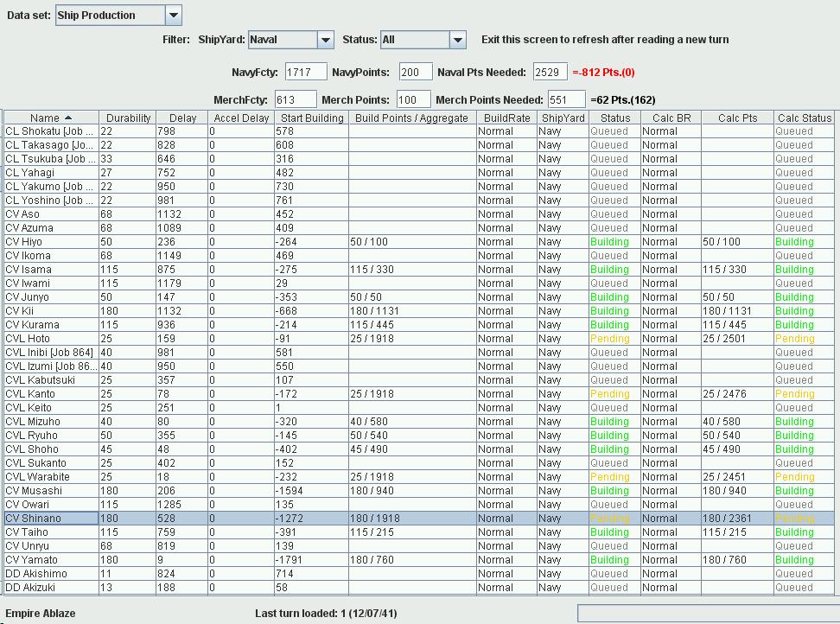
Task: Sort by the Accel Delay column header
Action: coord(241,118)
